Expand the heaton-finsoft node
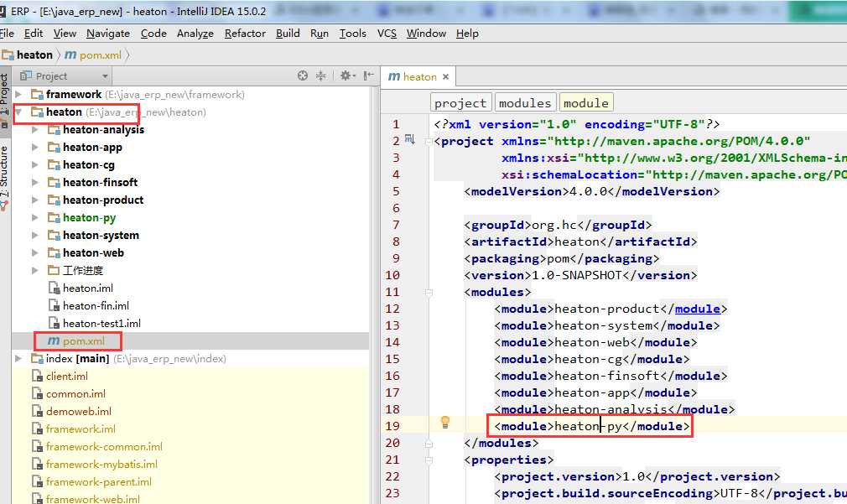 coord(35,183)
